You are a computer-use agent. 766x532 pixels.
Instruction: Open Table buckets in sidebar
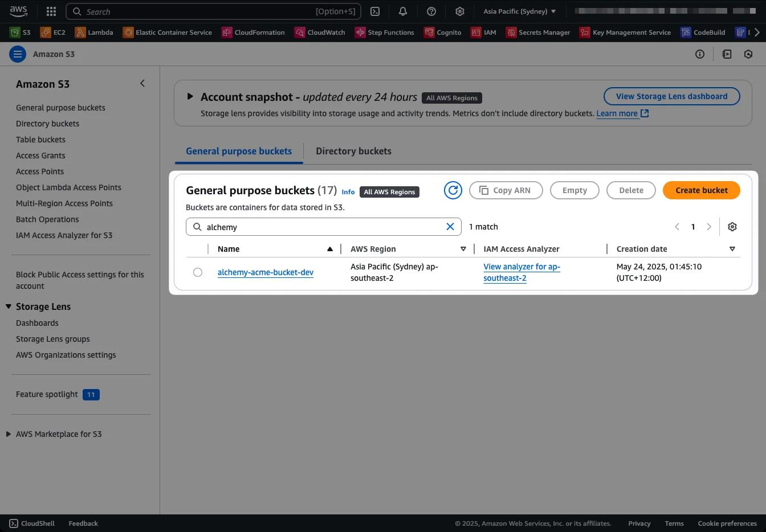[x=40, y=140]
